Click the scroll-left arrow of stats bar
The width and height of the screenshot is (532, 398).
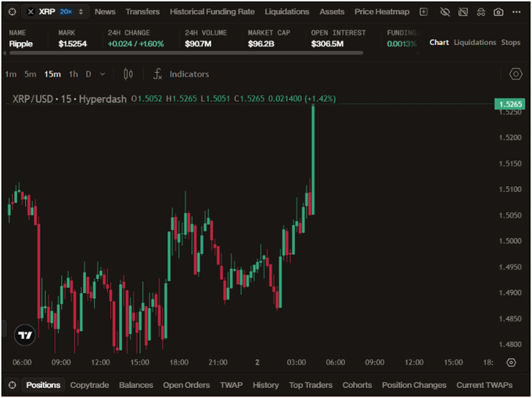5,53
